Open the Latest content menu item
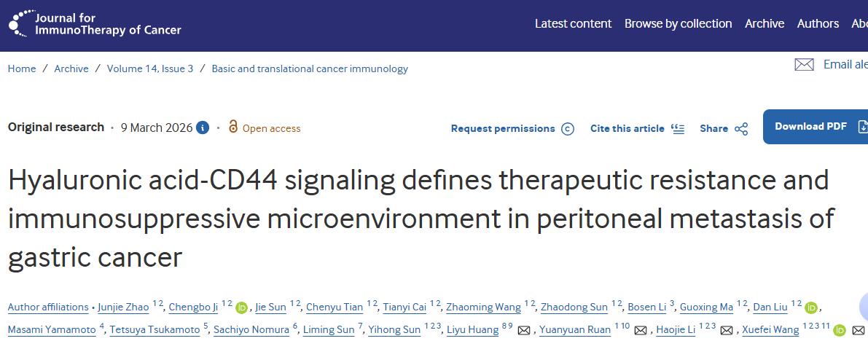This screenshot has width=868, height=341. click(573, 23)
